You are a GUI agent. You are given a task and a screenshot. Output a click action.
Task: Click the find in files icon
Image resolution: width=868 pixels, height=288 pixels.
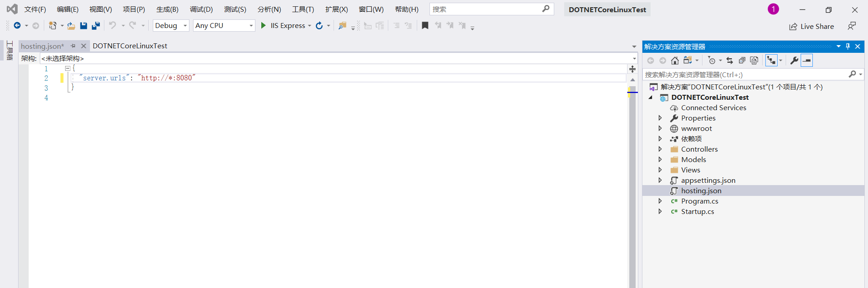click(x=342, y=26)
